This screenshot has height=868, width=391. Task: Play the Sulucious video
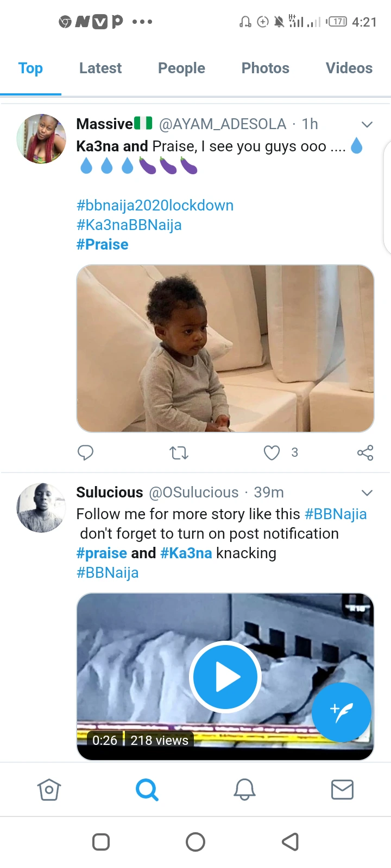[225, 676]
